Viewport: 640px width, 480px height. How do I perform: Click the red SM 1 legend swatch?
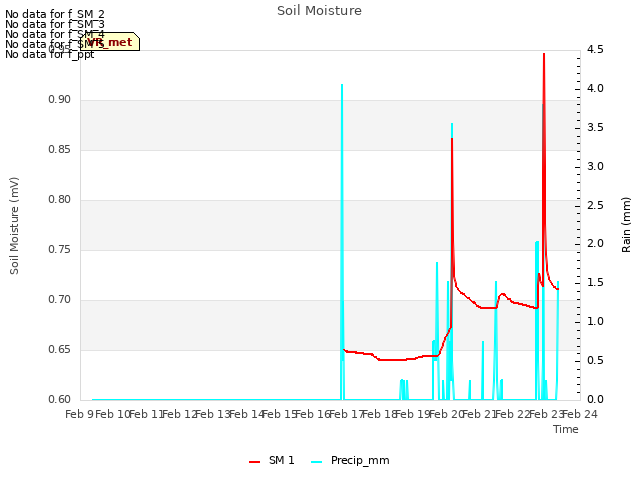coord(254,462)
